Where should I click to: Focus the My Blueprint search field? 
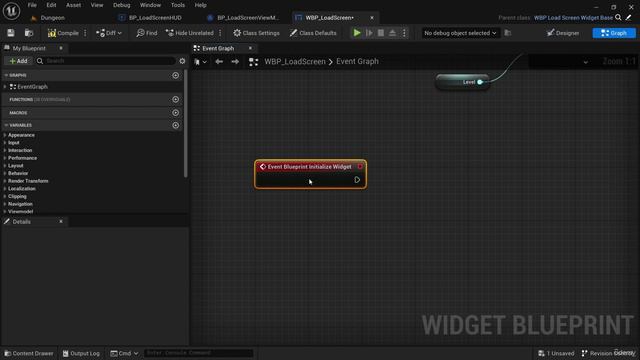pyautogui.click(x=106, y=61)
